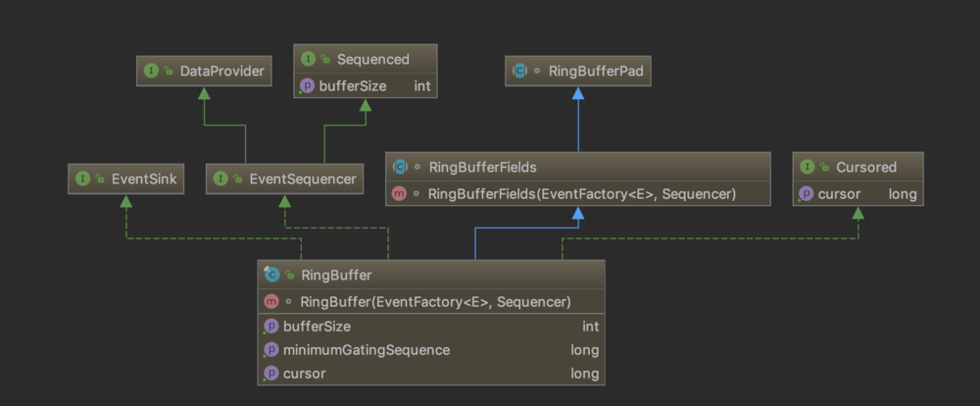Viewport: 980px width, 406px height.
Task: Select the cursor property in RingBuffer
Action: click(304, 374)
